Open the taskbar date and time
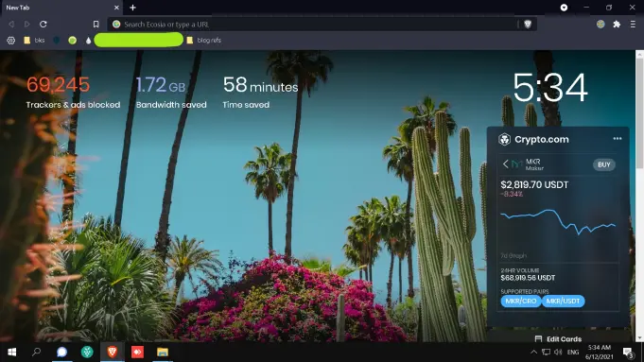Image resolution: width=644 pixels, height=362 pixels. click(600, 353)
